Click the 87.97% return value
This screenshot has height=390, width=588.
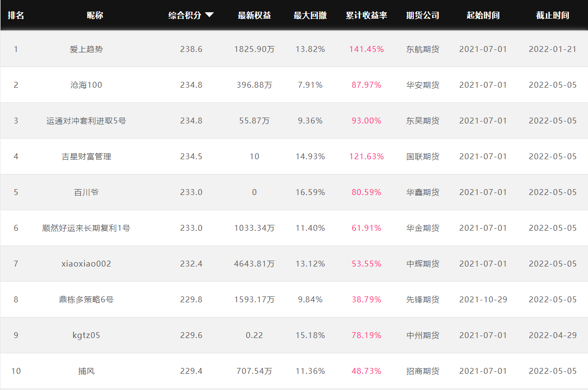(x=366, y=85)
